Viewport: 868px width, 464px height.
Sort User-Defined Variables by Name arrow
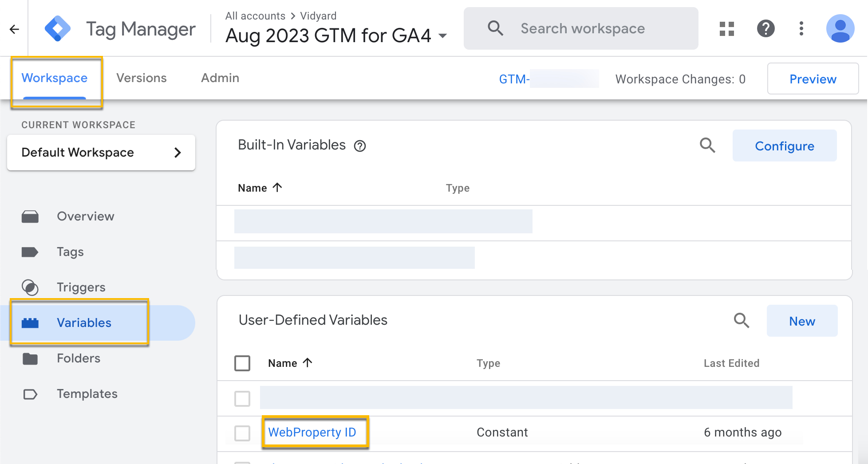click(308, 363)
